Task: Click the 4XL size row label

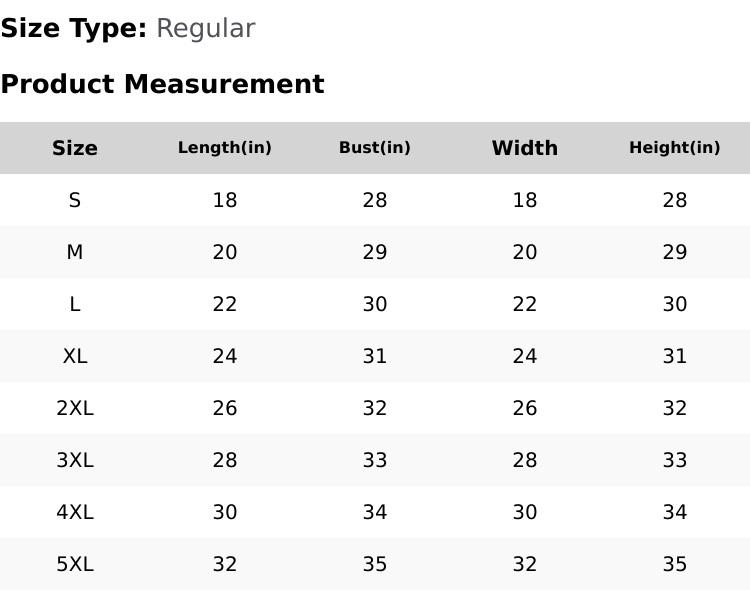Action: [75, 512]
